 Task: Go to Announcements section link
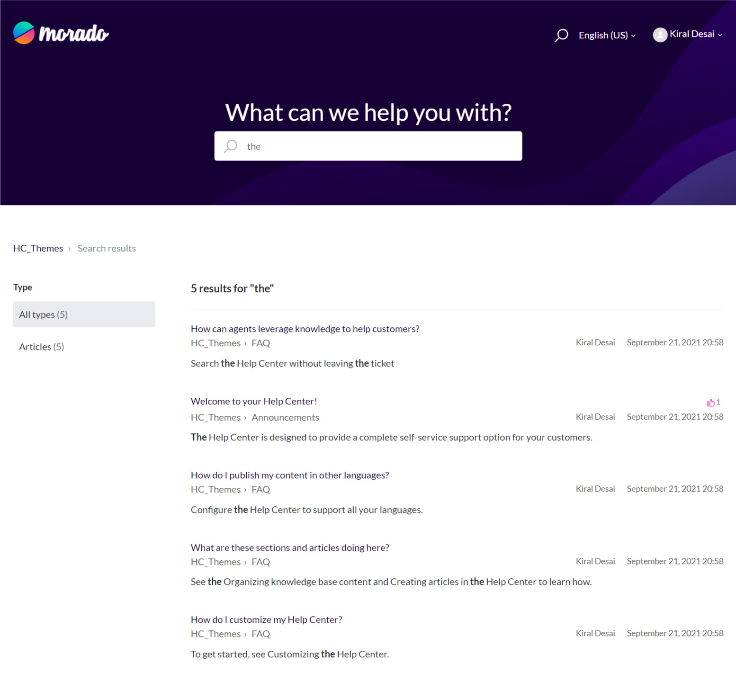[285, 417]
